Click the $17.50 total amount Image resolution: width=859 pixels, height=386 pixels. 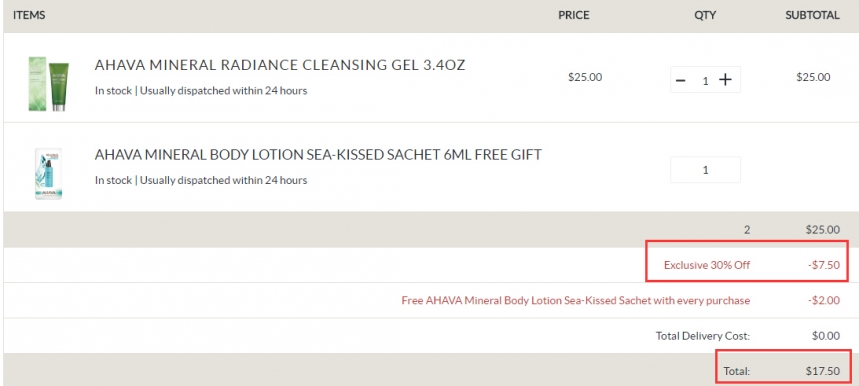[823, 371]
